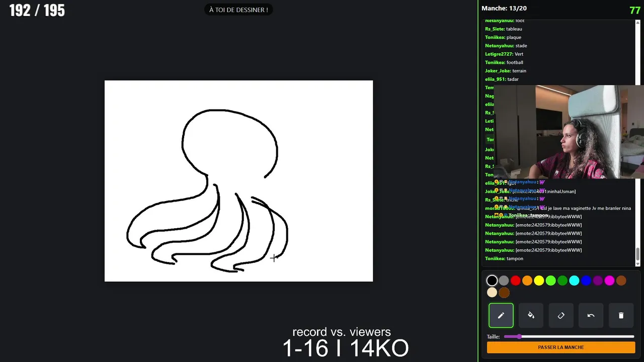Pick the black color swatch
644x362 pixels.
492,281
